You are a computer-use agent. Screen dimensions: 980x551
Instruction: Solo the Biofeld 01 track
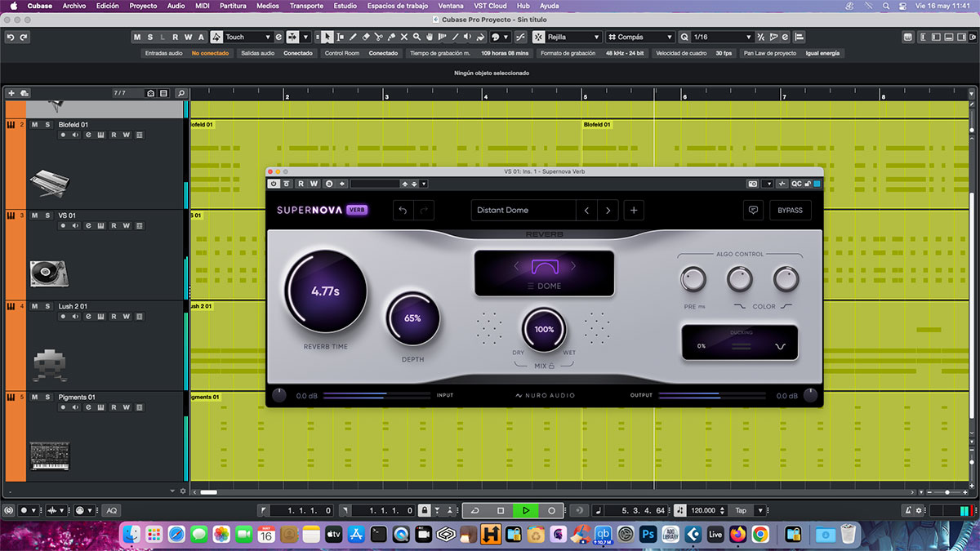[x=47, y=125]
